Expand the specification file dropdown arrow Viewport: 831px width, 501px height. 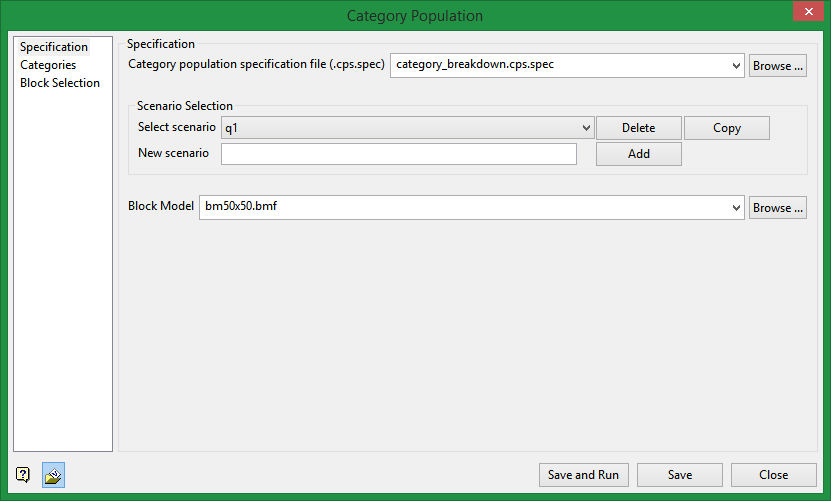coord(736,66)
